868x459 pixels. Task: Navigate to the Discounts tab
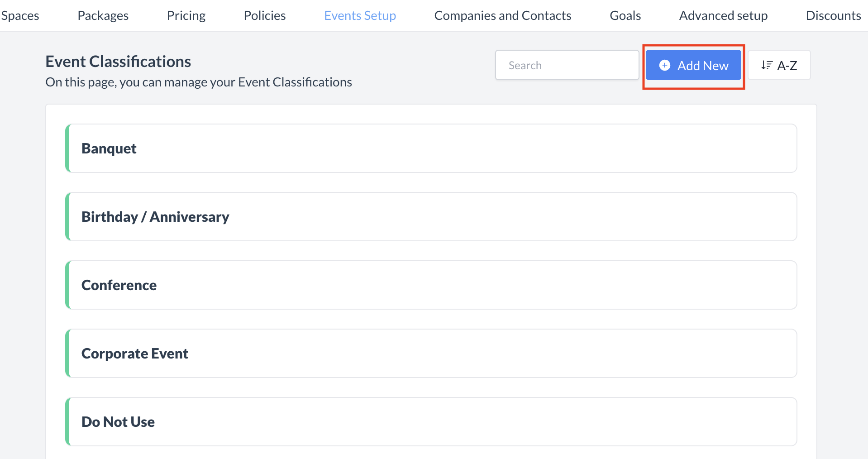[833, 15]
